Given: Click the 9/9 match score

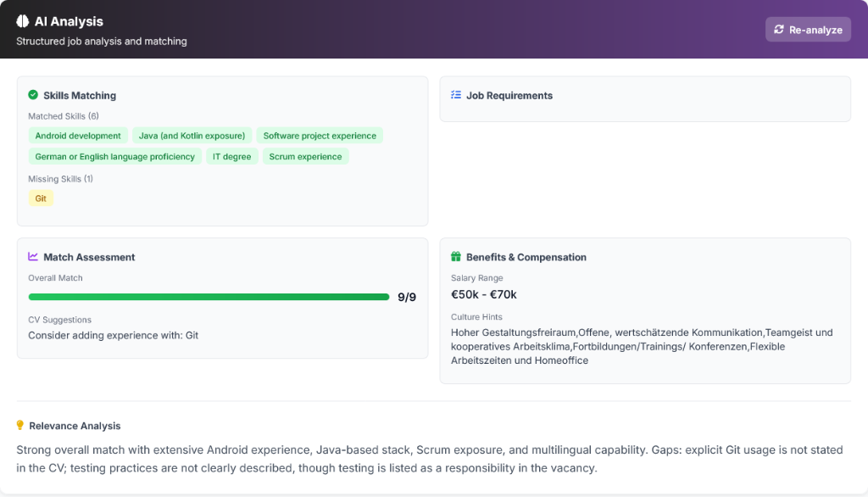Looking at the screenshot, I should [407, 297].
